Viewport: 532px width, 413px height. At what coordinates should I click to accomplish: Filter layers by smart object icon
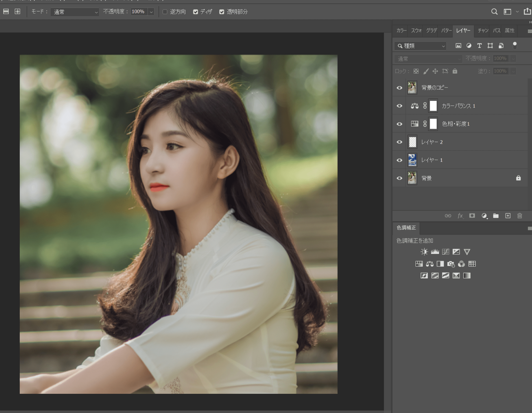pyautogui.click(x=501, y=46)
